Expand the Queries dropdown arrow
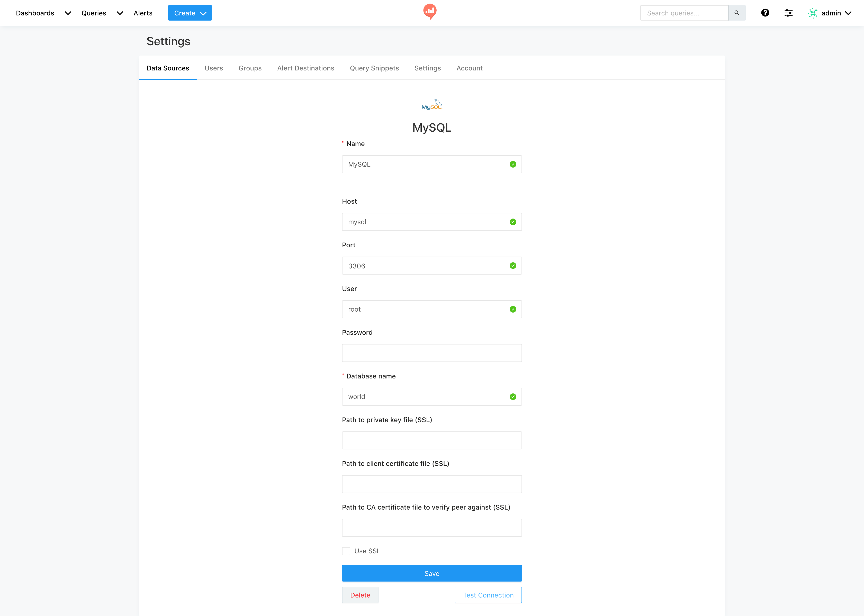Viewport: 864px width, 616px height. click(120, 13)
